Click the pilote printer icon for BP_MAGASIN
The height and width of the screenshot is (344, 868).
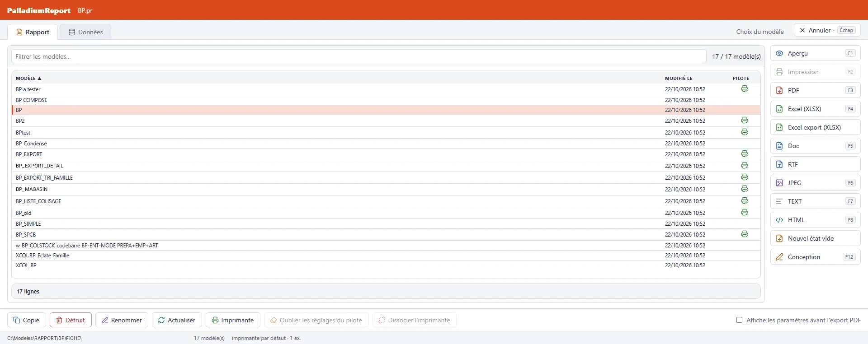click(x=745, y=189)
